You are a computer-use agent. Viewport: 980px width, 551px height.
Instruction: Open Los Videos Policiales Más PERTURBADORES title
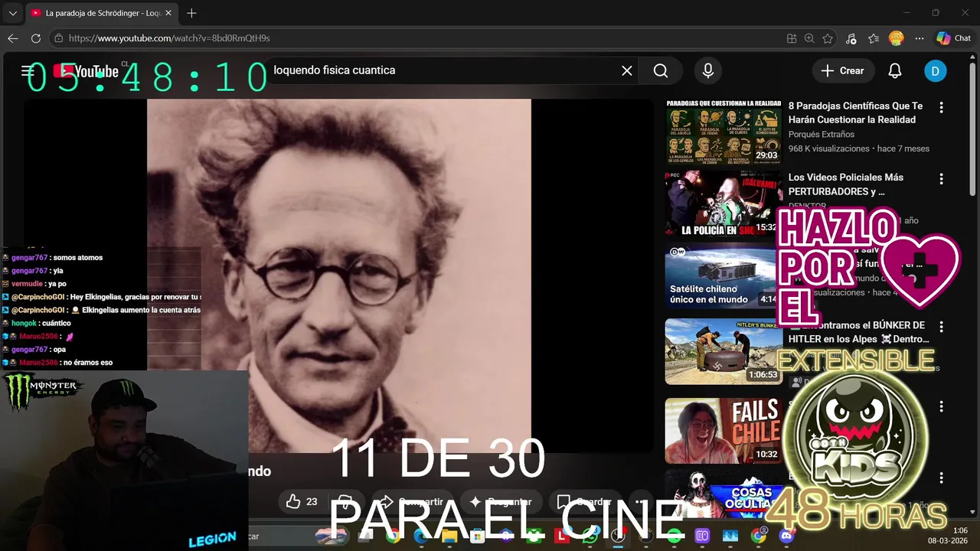pyautogui.click(x=846, y=184)
